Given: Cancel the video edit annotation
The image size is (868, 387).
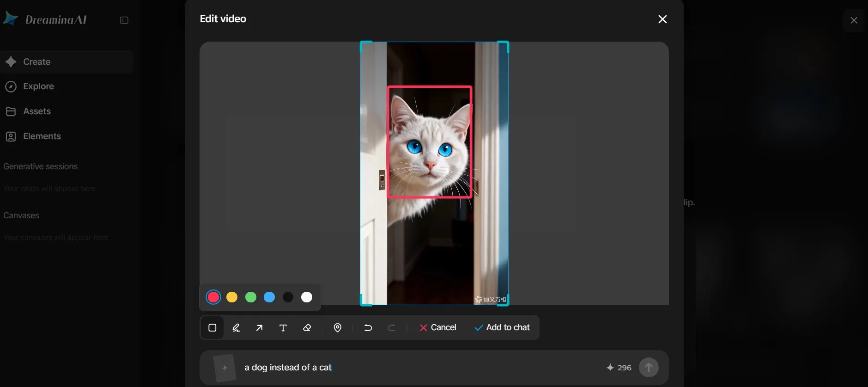Looking at the screenshot, I should 438,327.
